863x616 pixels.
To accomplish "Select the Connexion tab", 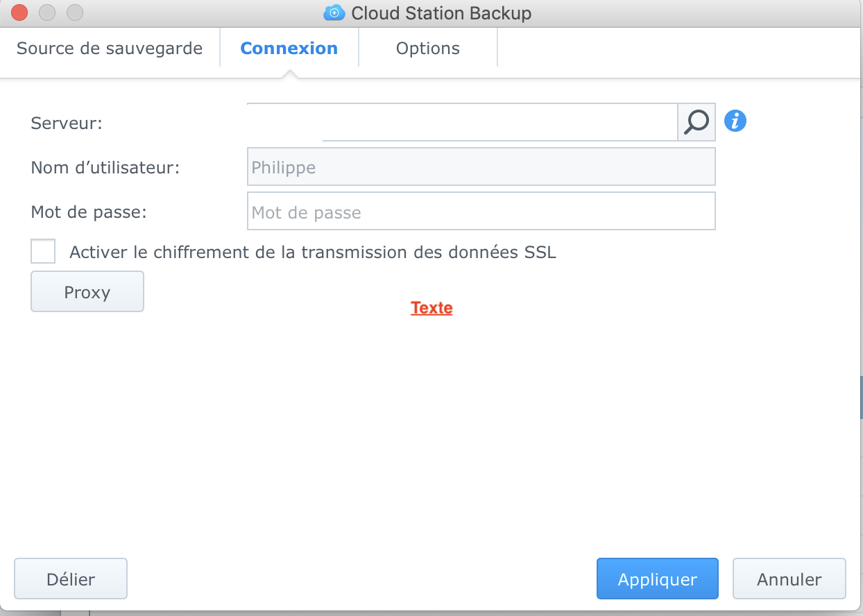I will (x=289, y=49).
